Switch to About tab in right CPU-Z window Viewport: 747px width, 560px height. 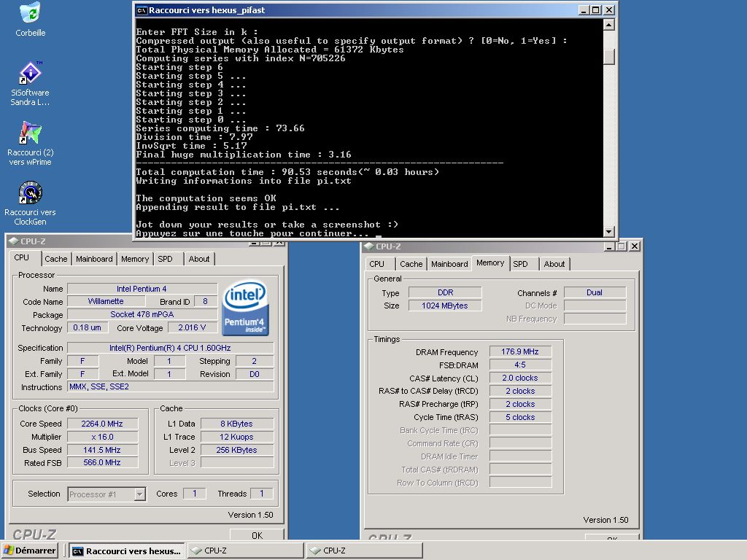click(554, 264)
